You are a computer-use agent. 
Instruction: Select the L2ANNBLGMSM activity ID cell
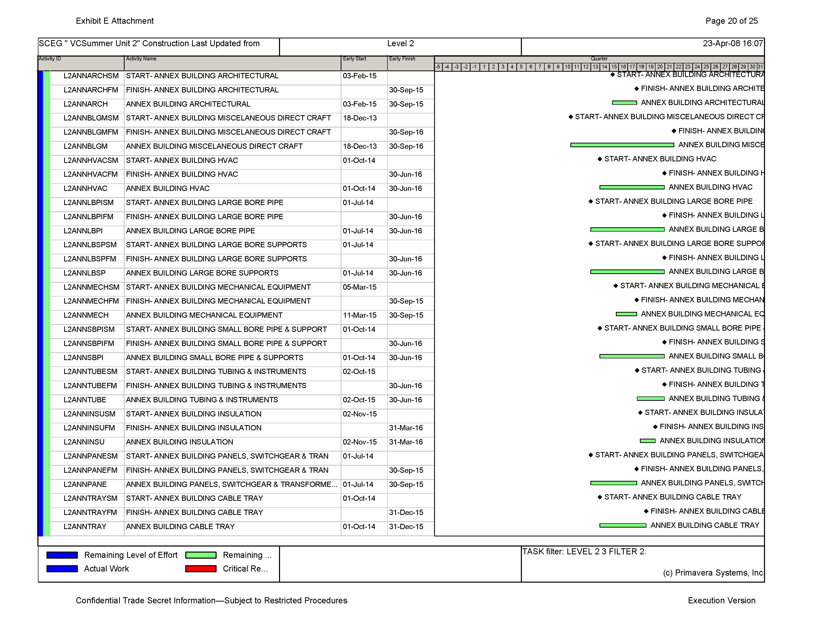point(91,118)
